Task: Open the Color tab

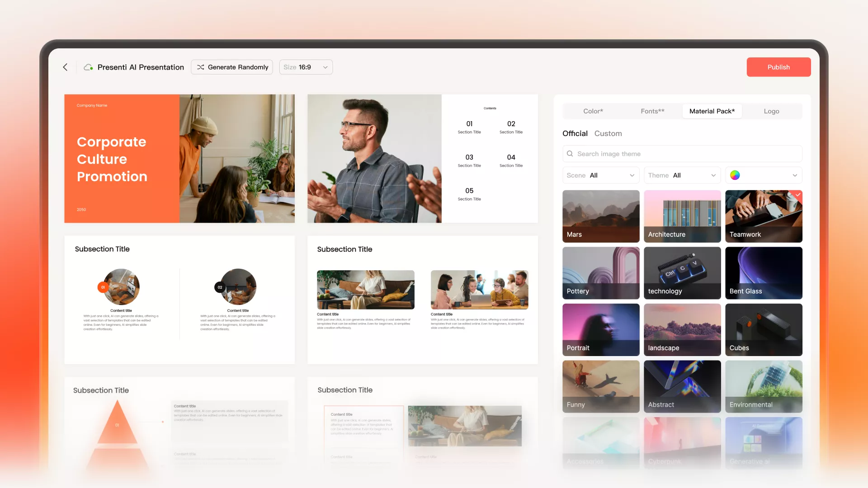Action: tap(593, 111)
